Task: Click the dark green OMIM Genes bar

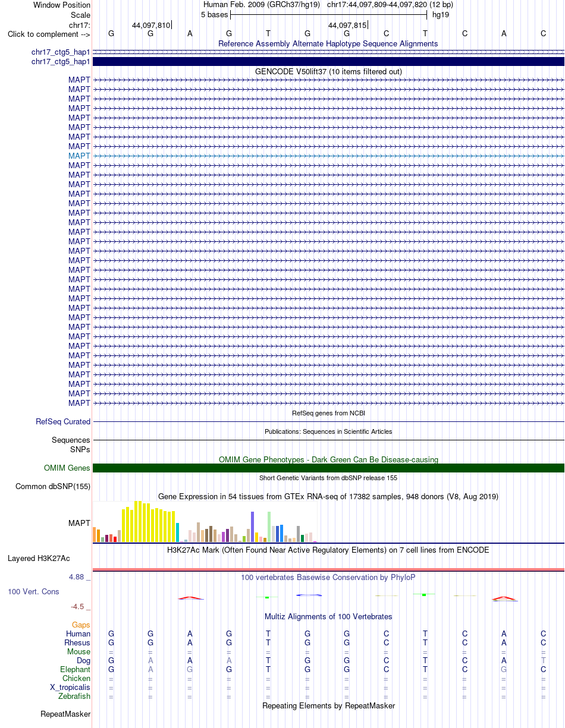Action: point(328,468)
